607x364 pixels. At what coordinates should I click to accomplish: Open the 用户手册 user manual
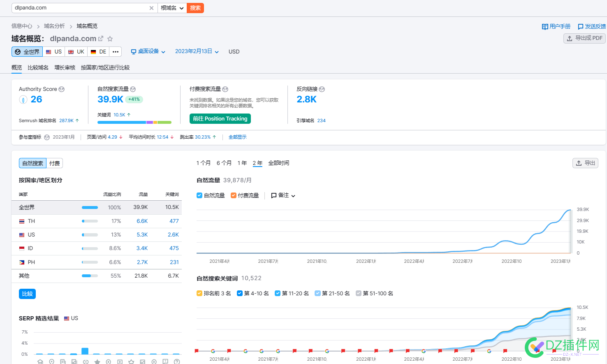(x=556, y=26)
